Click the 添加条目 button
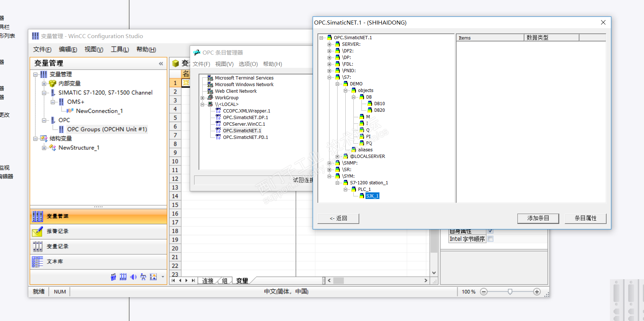The height and width of the screenshot is (321, 644). coord(538,218)
